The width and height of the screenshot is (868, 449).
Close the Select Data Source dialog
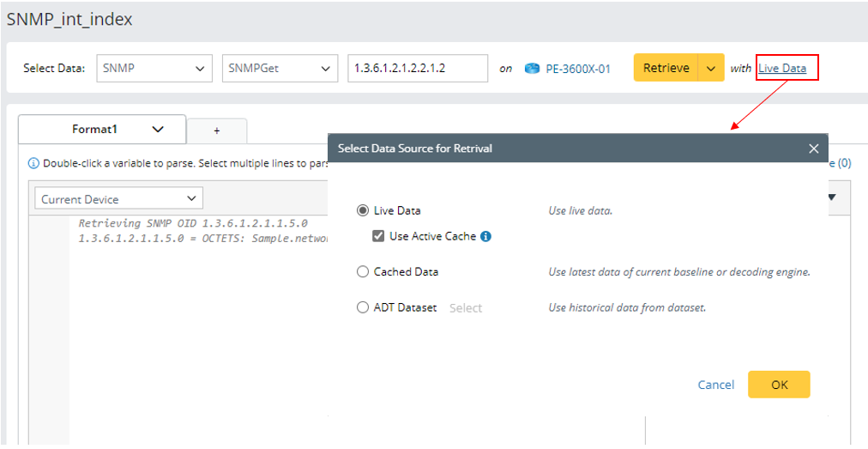click(x=813, y=149)
